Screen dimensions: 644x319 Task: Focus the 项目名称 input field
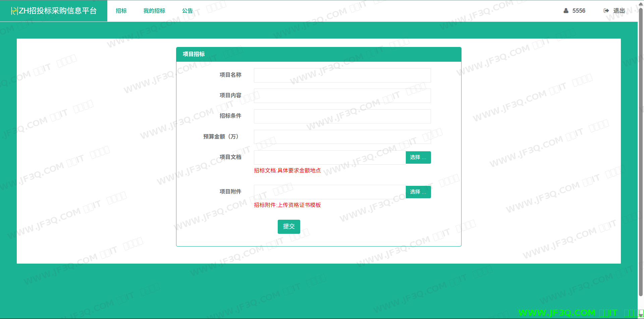pos(342,75)
